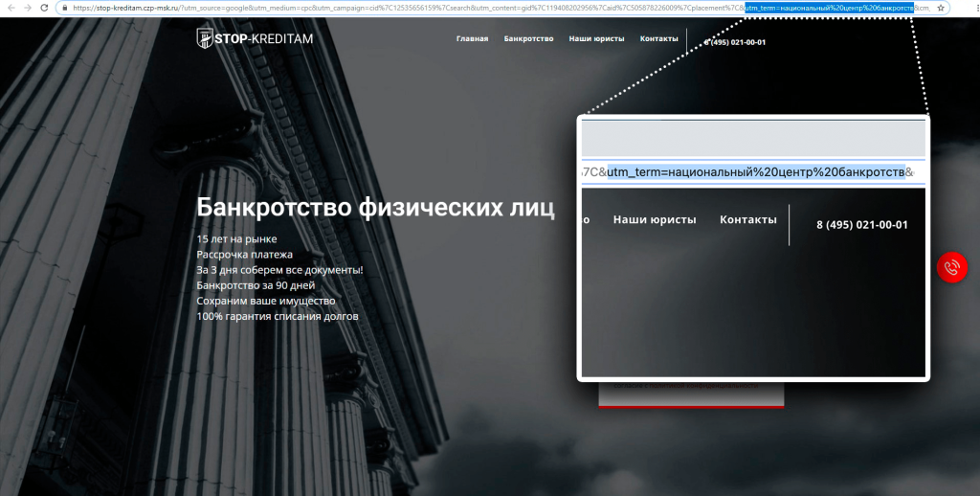980x496 pixels.
Task: Click text Банкротство за 90 дней
Action: (256, 285)
